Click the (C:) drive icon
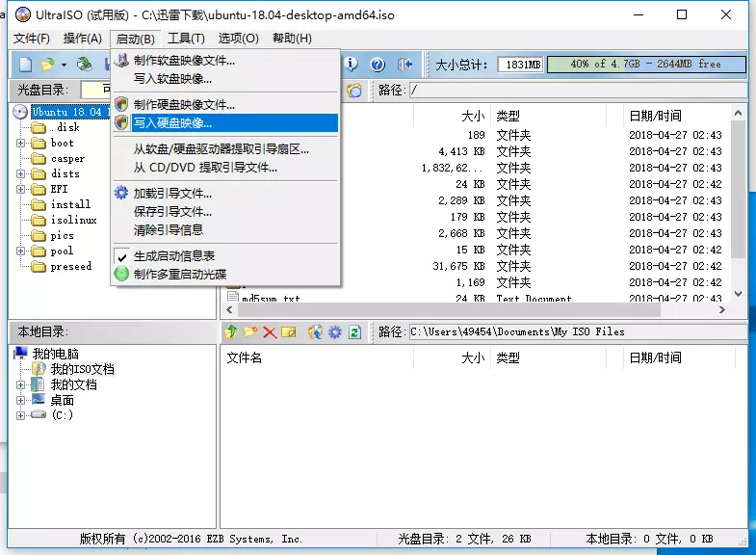756x555 pixels. (39, 414)
